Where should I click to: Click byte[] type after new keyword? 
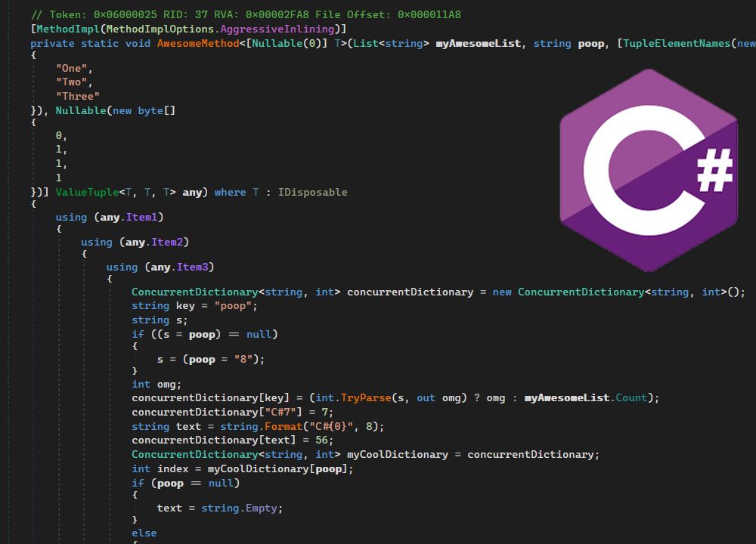click(156, 110)
